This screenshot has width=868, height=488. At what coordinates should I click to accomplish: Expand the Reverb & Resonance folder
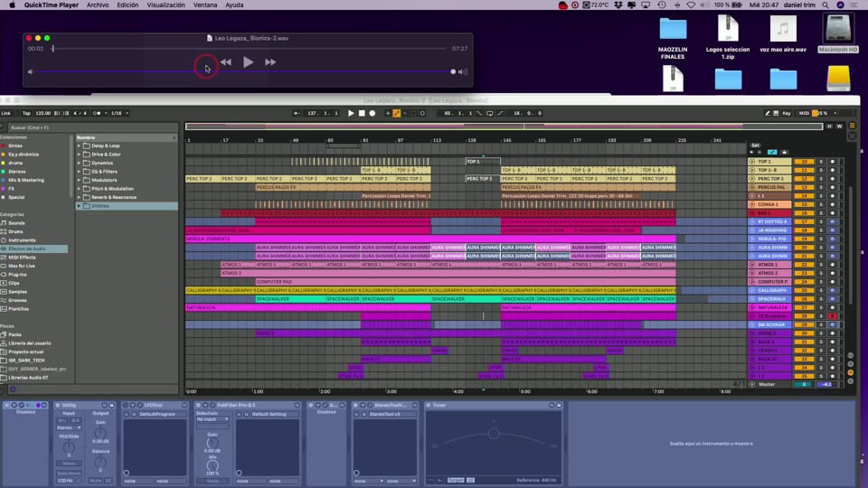point(80,197)
